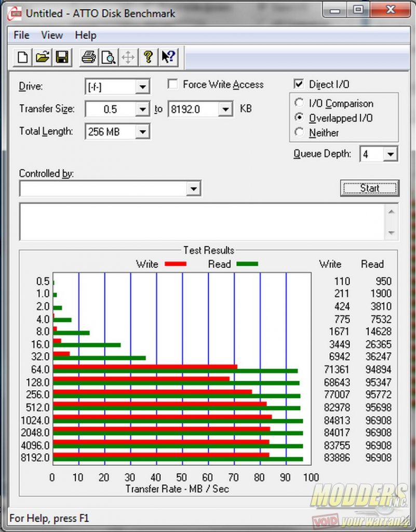Choose the Neither radio option
The image size is (416, 532).
click(299, 132)
